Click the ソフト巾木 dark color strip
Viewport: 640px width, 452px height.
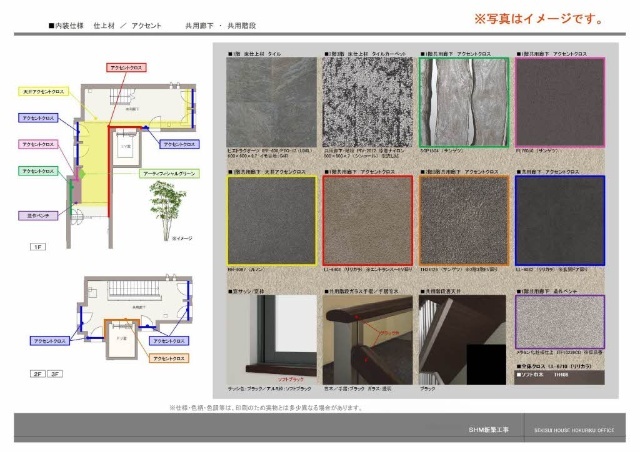point(560,377)
